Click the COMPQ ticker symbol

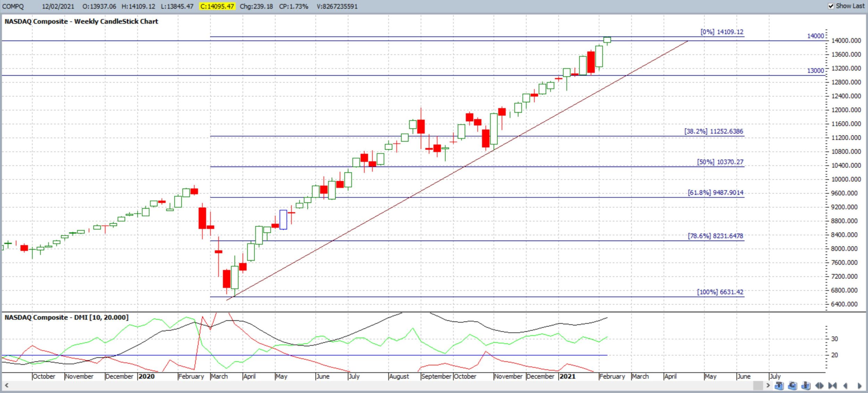(13, 6)
